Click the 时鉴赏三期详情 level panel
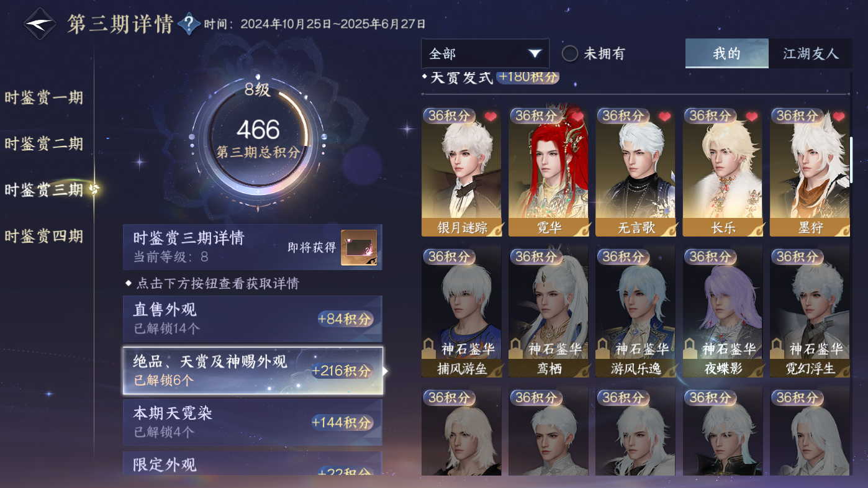The height and width of the screenshot is (488, 868). point(253,247)
